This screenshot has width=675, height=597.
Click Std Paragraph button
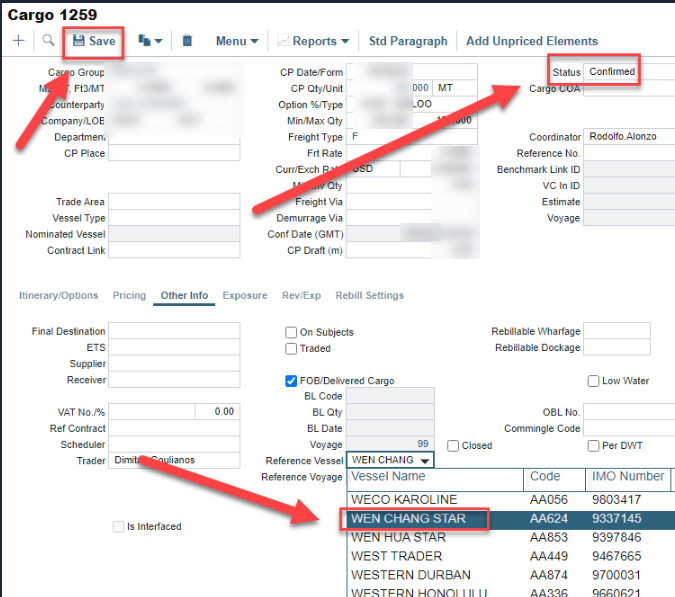[x=408, y=41]
